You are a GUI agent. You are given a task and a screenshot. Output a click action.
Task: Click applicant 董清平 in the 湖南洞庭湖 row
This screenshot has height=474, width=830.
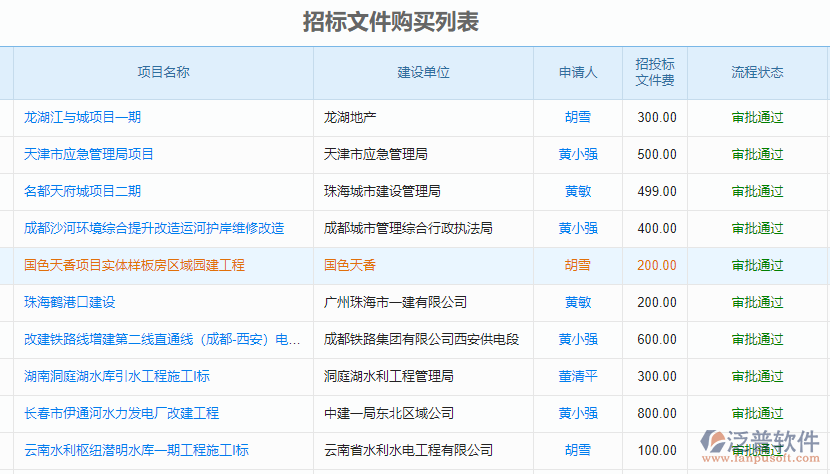(577, 376)
